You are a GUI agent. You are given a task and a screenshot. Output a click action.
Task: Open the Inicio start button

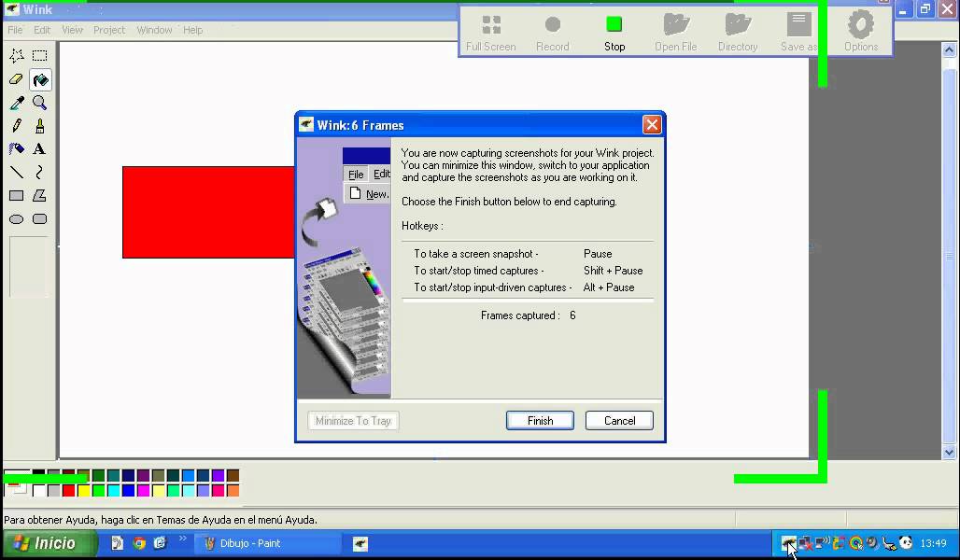(x=49, y=543)
